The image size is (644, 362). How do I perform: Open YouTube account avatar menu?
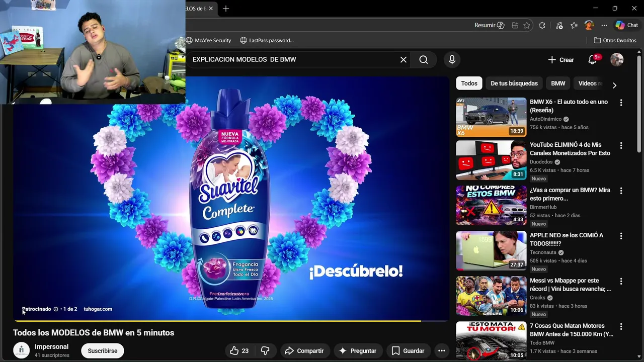click(x=617, y=60)
